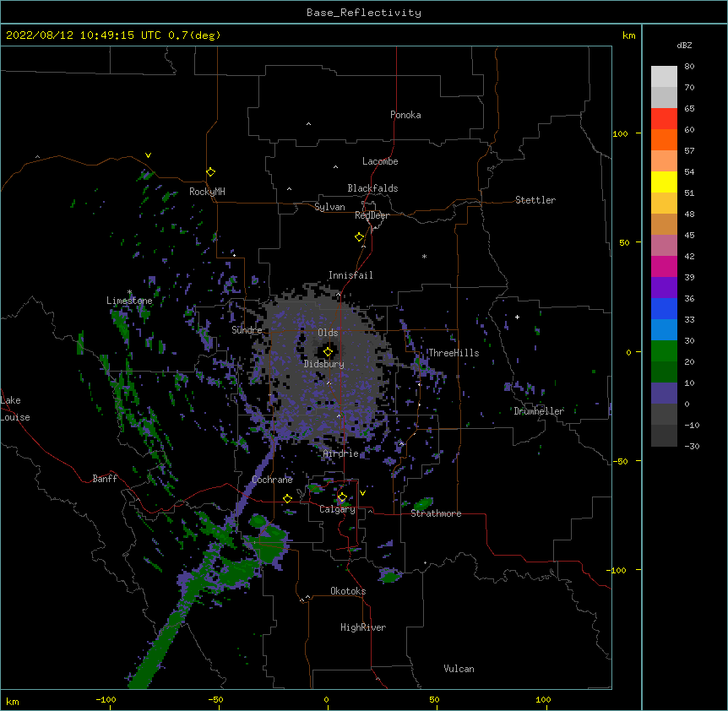The height and width of the screenshot is (711, 728).
Task: Select the yellow diamond marker above RockyMH
Action: click(211, 172)
